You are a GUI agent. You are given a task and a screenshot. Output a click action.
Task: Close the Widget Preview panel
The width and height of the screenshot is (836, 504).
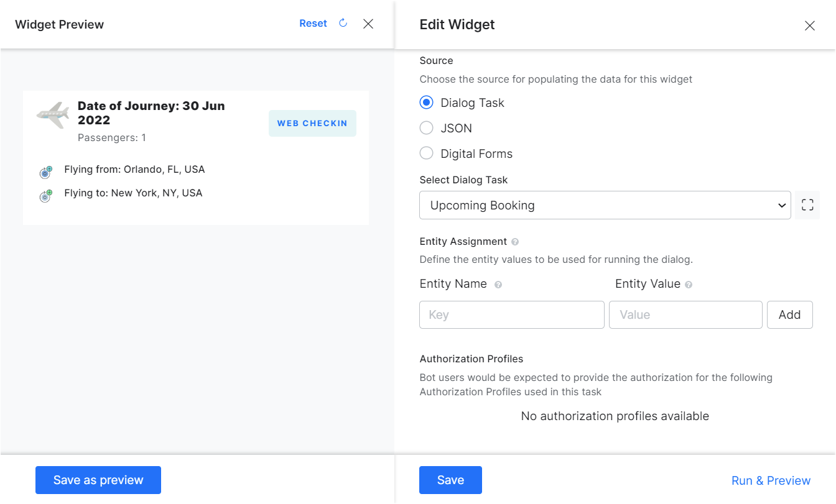click(368, 24)
